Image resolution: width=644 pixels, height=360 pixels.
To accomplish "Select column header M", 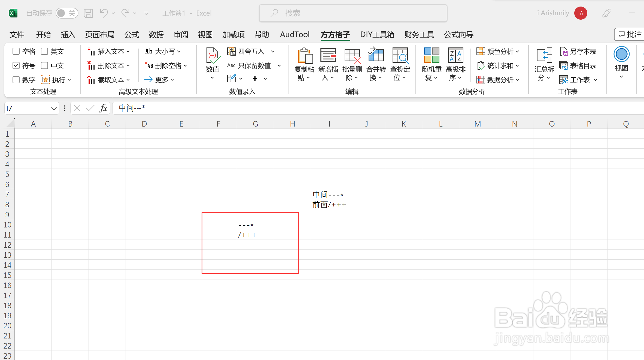I will point(478,124).
